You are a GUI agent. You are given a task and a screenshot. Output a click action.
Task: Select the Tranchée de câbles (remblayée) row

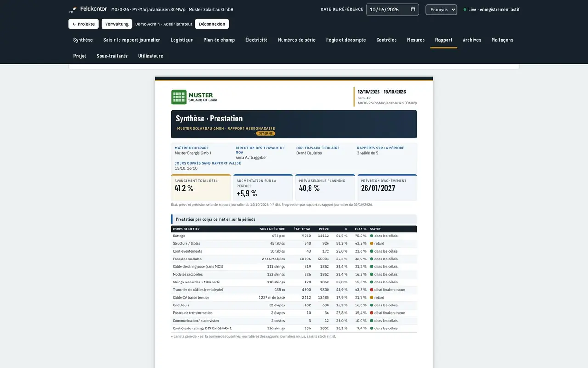click(x=294, y=290)
